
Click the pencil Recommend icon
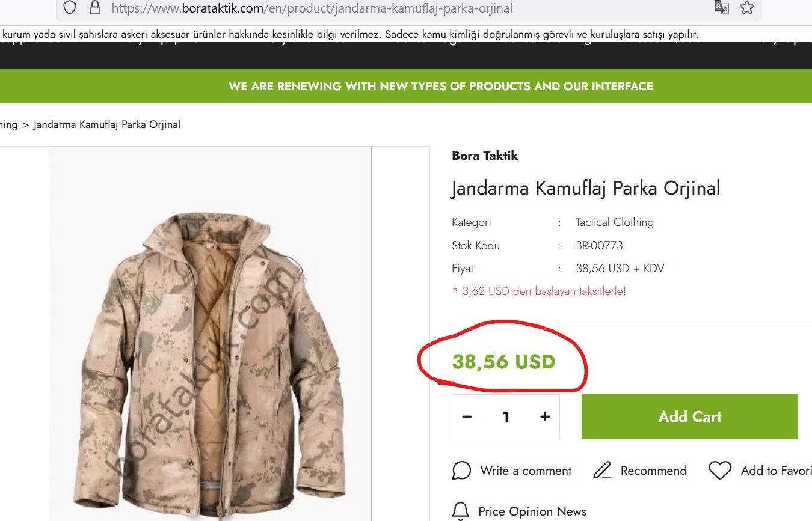pos(602,471)
